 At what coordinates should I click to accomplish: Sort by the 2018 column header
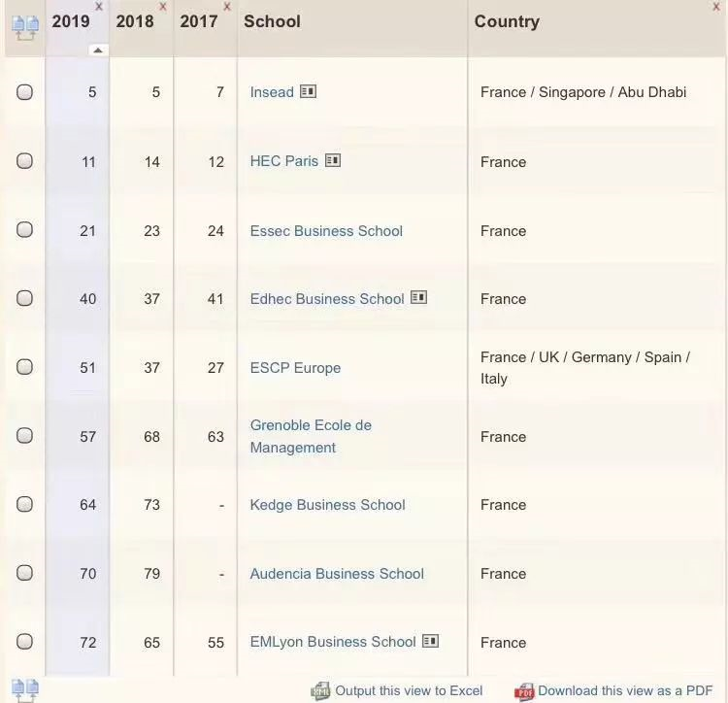pos(135,21)
